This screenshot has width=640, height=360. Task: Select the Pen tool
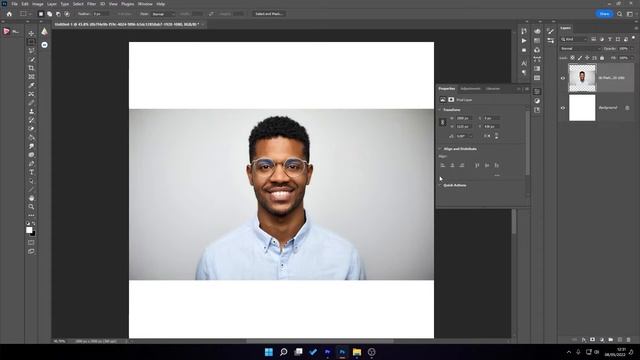[x=31, y=163]
